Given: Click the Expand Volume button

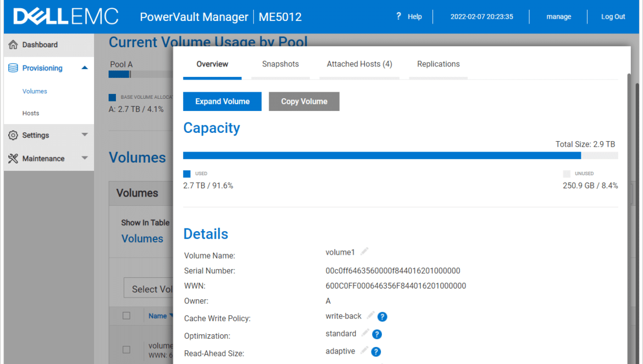Looking at the screenshot, I should pos(222,102).
